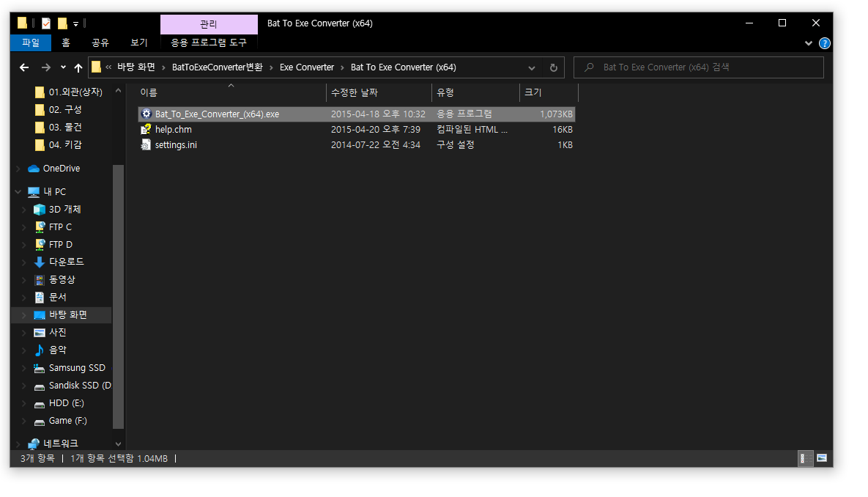Open Explorer help question mark
The width and height of the screenshot is (868, 497).
pos(824,43)
